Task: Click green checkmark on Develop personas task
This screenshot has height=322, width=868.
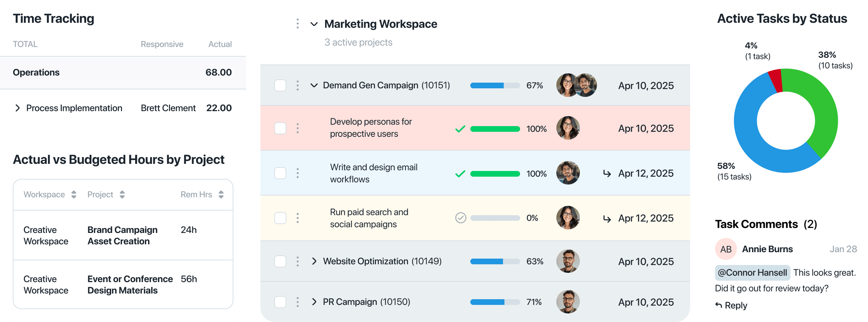Action: pos(460,129)
